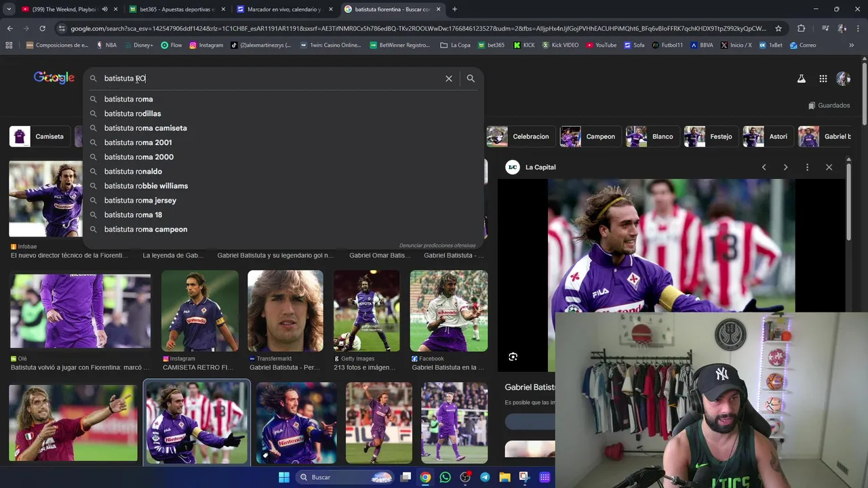Screen dimensions: 868x488
Task: Open the NBA bookmark
Action: [x=106, y=45]
